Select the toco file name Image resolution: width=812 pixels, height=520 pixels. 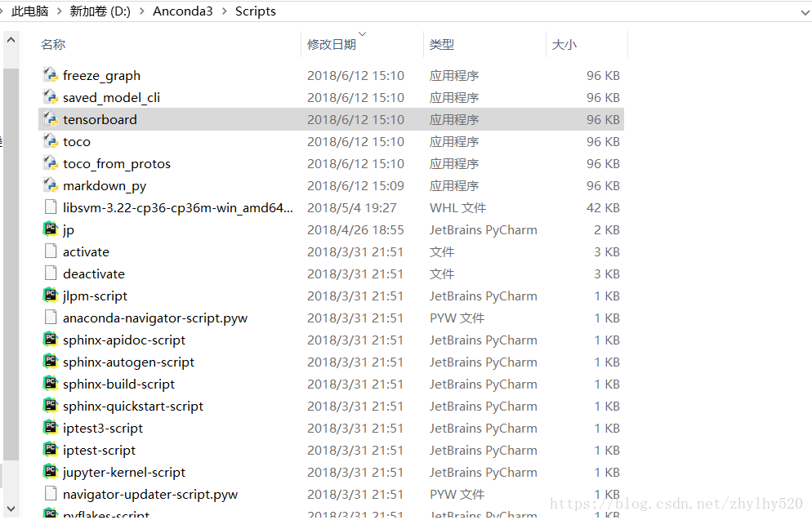pos(77,142)
